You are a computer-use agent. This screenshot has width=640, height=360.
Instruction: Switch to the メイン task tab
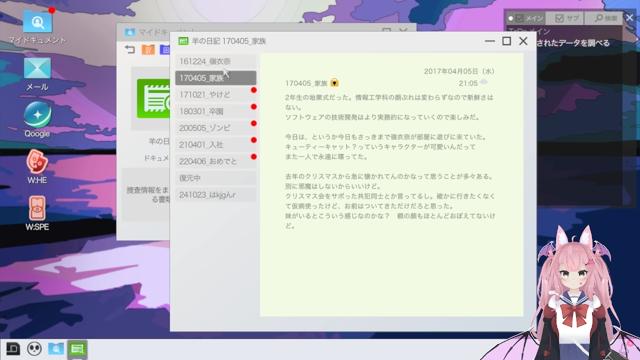pyautogui.click(x=526, y=18)
